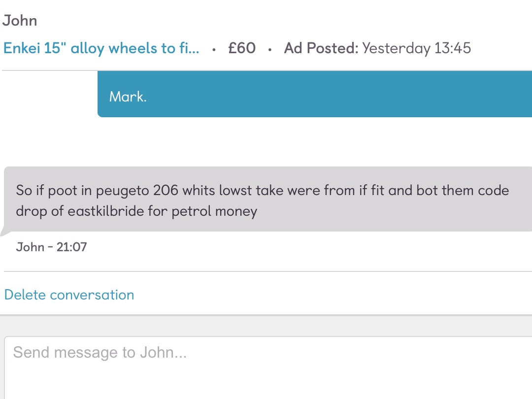This screenshot has width=532, height=399.
Task: Click the truncated fi... ellipsis of the ad title
Action: click(x=189, y=48)
